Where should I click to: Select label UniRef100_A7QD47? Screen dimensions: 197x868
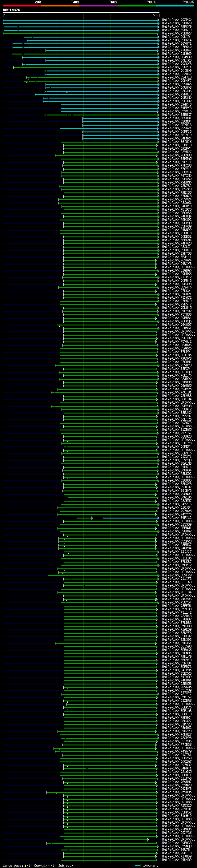pyautogui.click(x=176, y=50)
